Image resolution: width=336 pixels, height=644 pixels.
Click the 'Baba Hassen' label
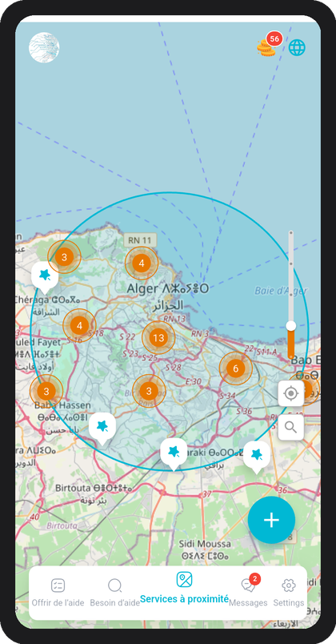point(62,405)
